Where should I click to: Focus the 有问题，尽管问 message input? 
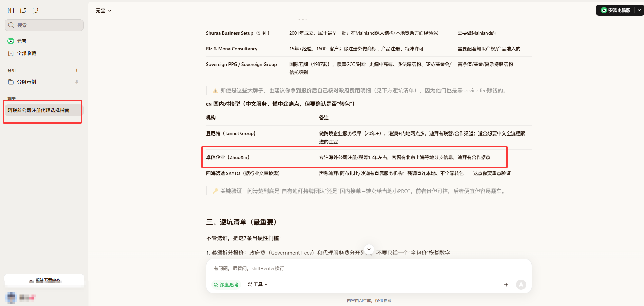click(369, 268)
